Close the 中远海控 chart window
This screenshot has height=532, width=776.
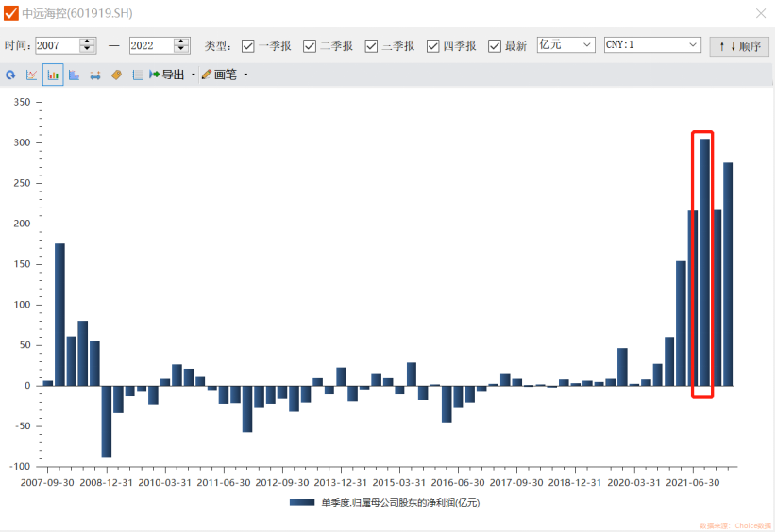[x=761, y=13]
